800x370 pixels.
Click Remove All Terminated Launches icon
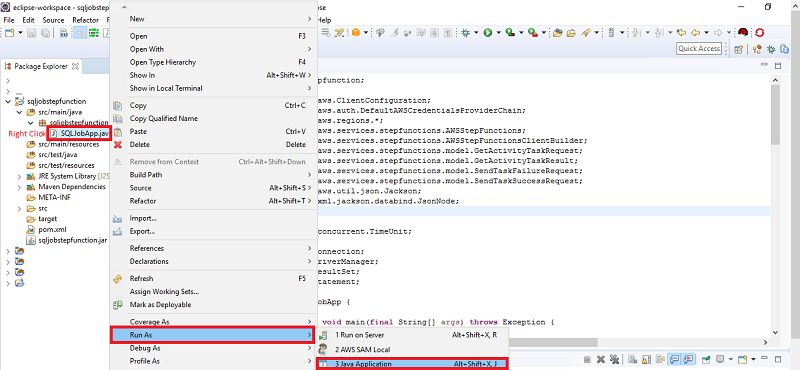tap(614, 359)
